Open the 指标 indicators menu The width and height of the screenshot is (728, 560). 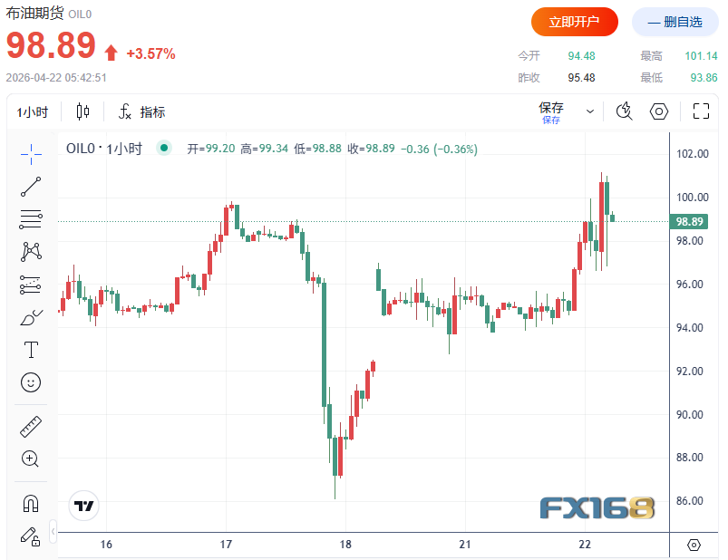[x=142, y=112]
